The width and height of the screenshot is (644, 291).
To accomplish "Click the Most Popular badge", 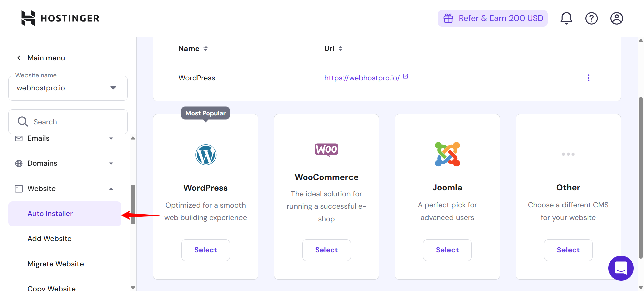I will tap(206, 113).
